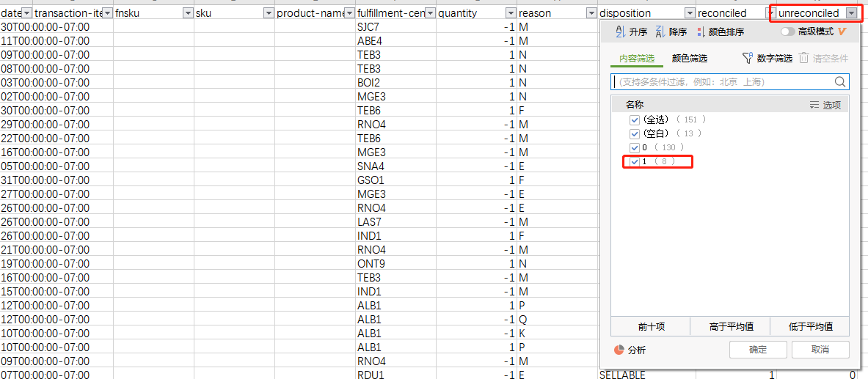Viewport: 868px width, 379px height.
Task: Open transaction-item column filter dropdown
Action: coord(107,13)
